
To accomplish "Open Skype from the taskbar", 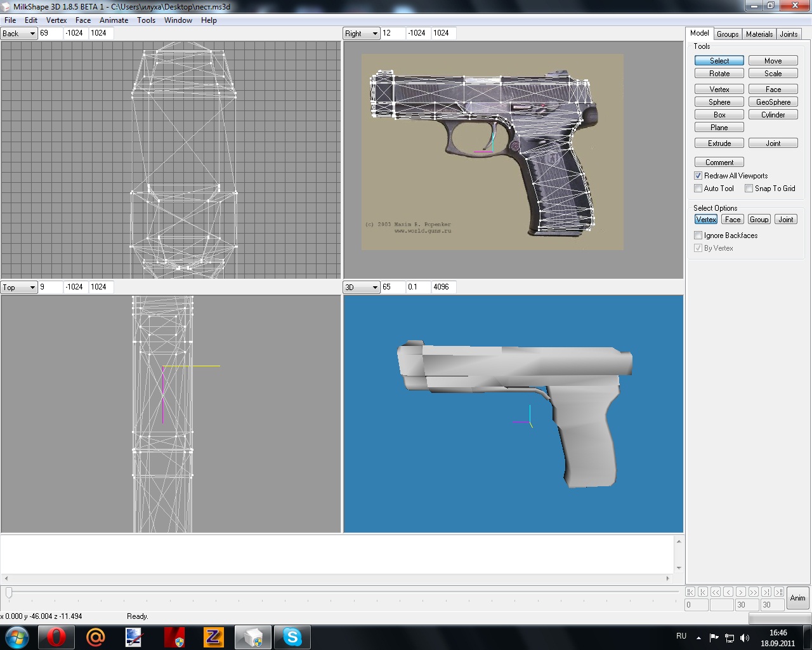I will 292,637.
